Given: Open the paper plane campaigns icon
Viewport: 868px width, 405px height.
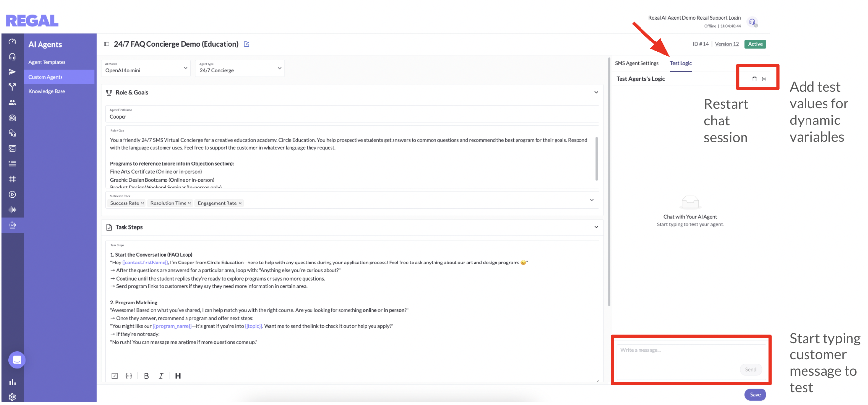Looking at the screenshot, I should pyautogui.click(x=12, y=72).
